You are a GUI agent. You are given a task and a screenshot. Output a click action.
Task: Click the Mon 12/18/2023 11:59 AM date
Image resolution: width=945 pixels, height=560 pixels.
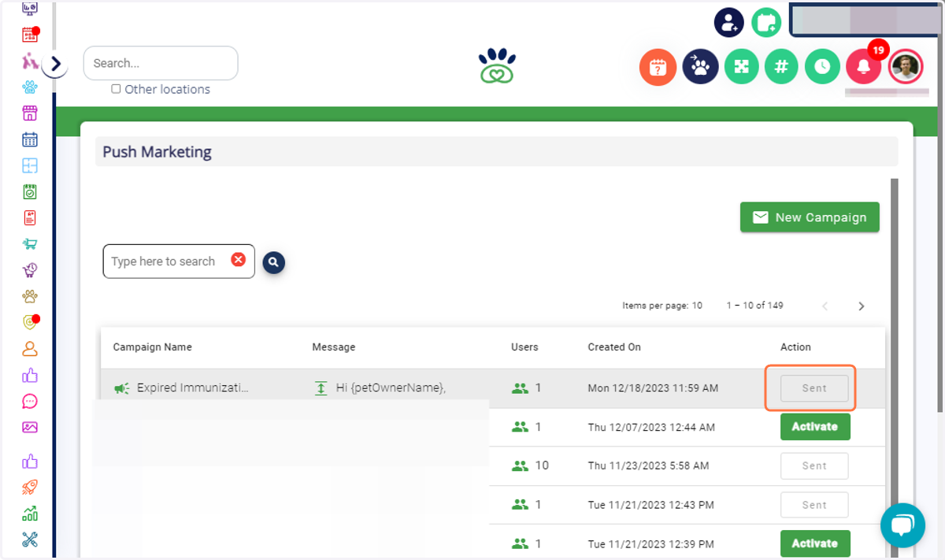[x=653, y=388]
